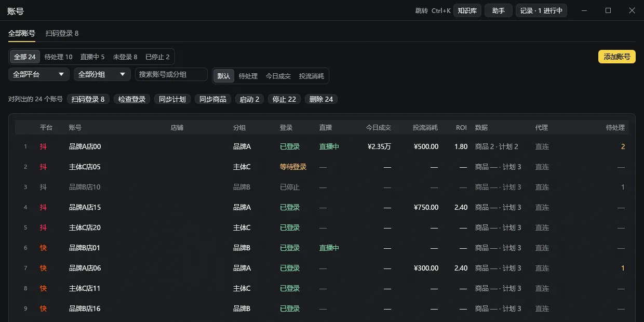Minimize the 账号 window
Screen dimensions: 644x322
(585, 10)
